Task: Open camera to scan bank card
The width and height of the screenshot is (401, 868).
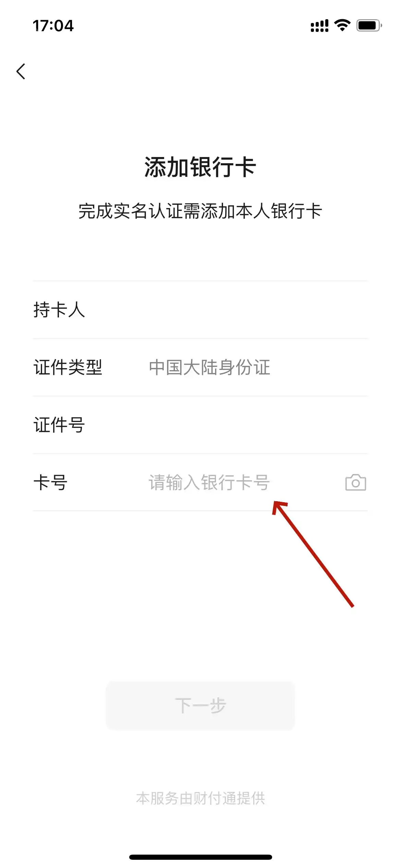Action: tap(355, 482)
